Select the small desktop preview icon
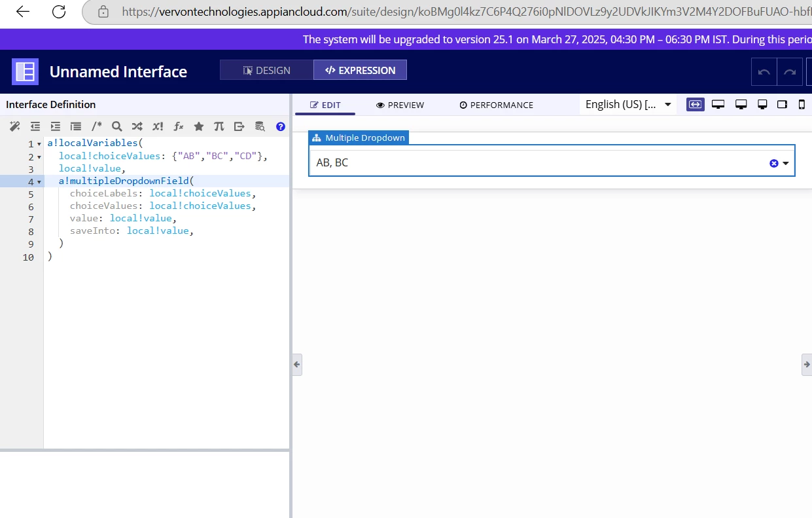 762,104
